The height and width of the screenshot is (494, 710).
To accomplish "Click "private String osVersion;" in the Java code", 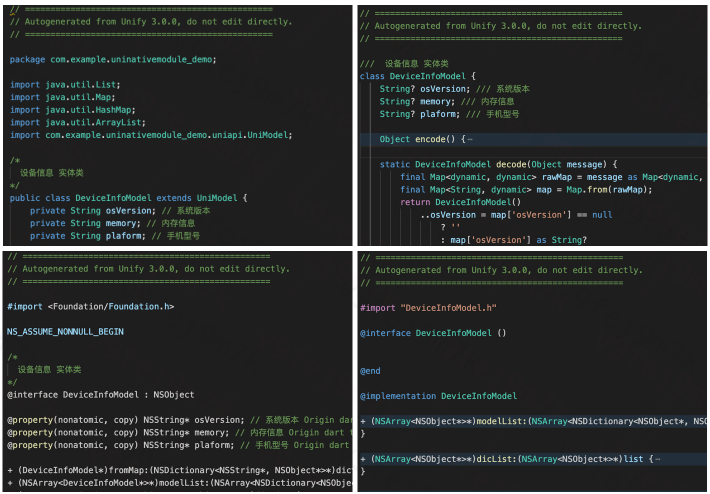I will (x=93, y=211).
